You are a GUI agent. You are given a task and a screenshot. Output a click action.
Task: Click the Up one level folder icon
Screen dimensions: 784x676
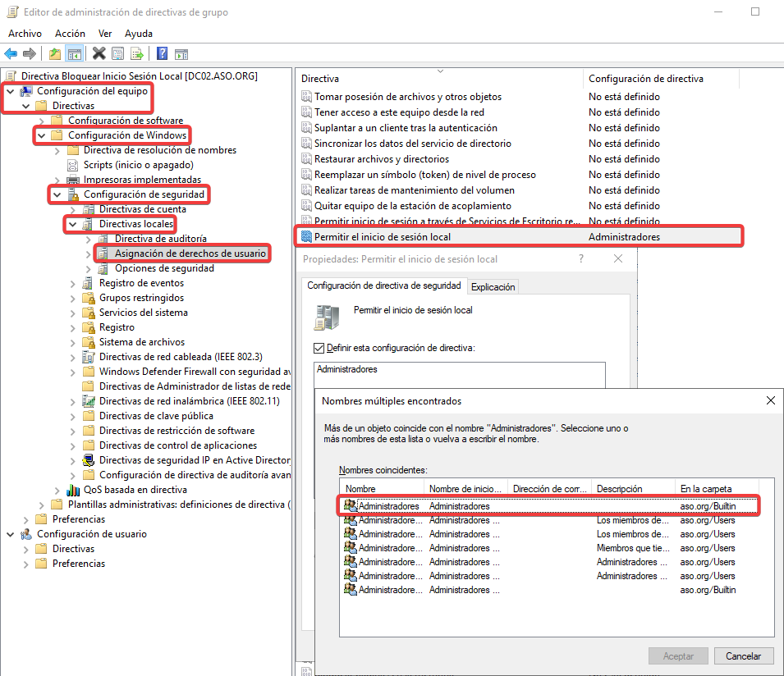pos(55,54)
